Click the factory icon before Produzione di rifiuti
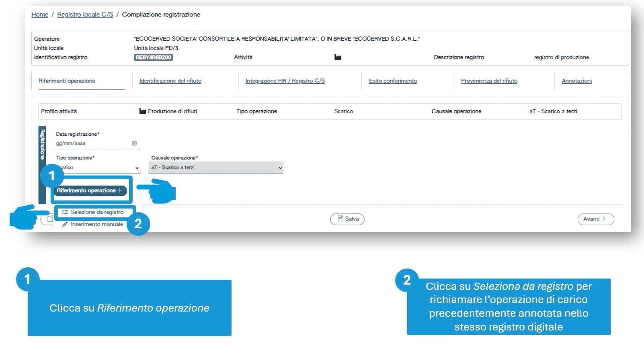This screenshot has width=644, height=347. click(142, 112)
